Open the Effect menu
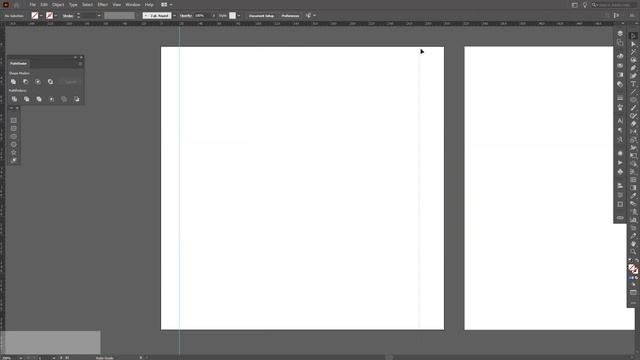 tap(102, 4)
